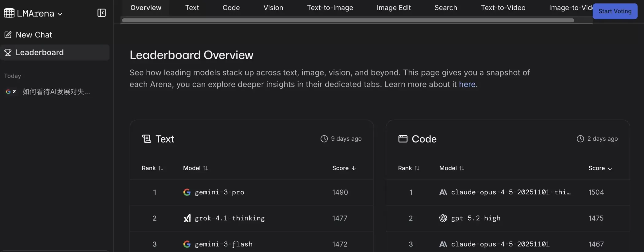Open the Leaderboard sidebar item
This screenshot has height=252, width=644.
(55, 52)
